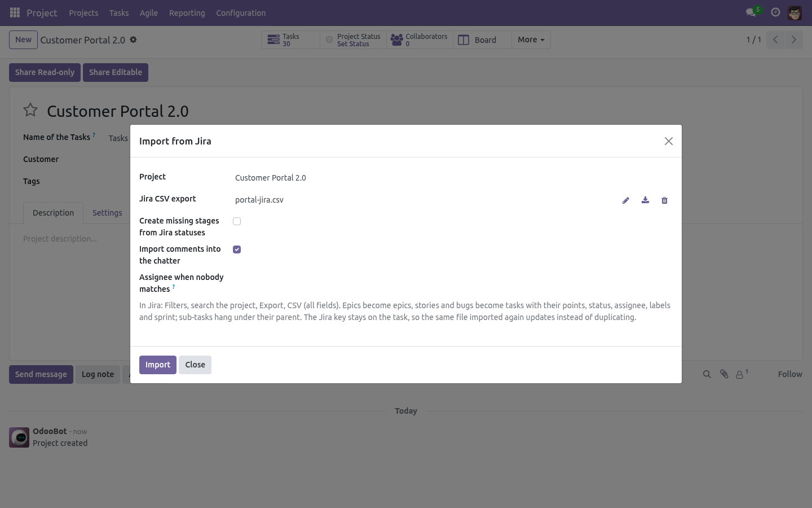Open chatter attachments paperclip icon

pyautogui.click(x=724, y=374)
